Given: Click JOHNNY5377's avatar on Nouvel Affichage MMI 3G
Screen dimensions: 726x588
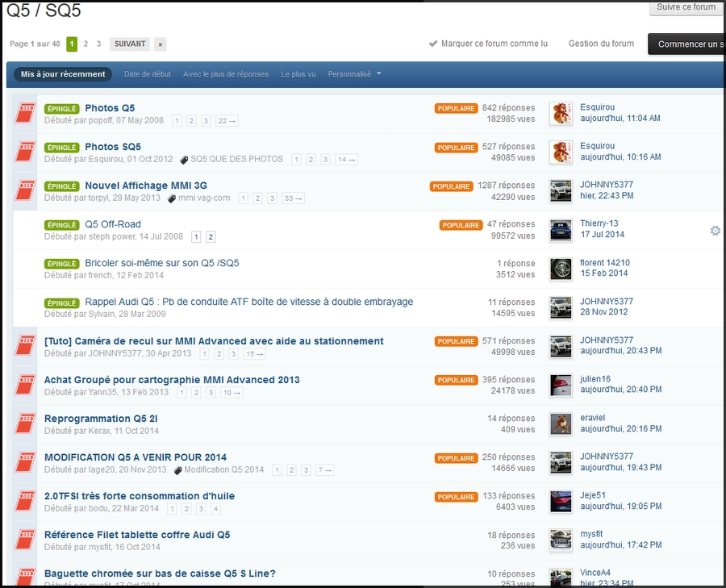Looking at the screenshot, I should [x=560, y=191].
